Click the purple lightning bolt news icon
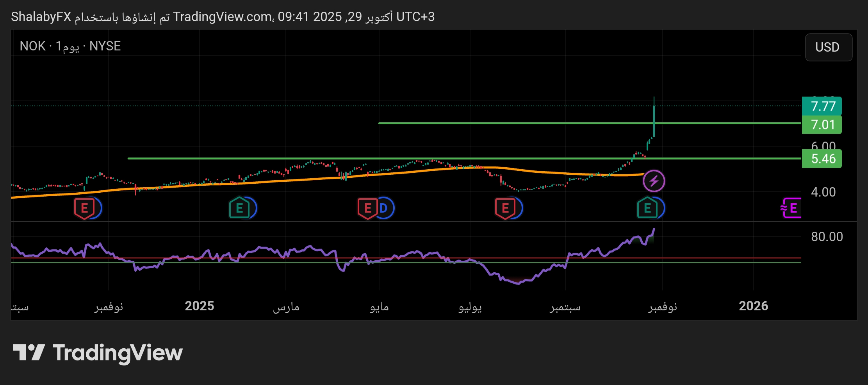Screen dimensions: 868x385 (654, 181)
